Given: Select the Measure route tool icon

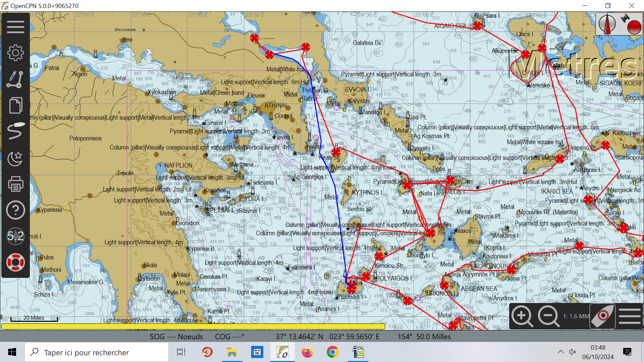Looking at the screenshot, I should (x=15, y=79).
